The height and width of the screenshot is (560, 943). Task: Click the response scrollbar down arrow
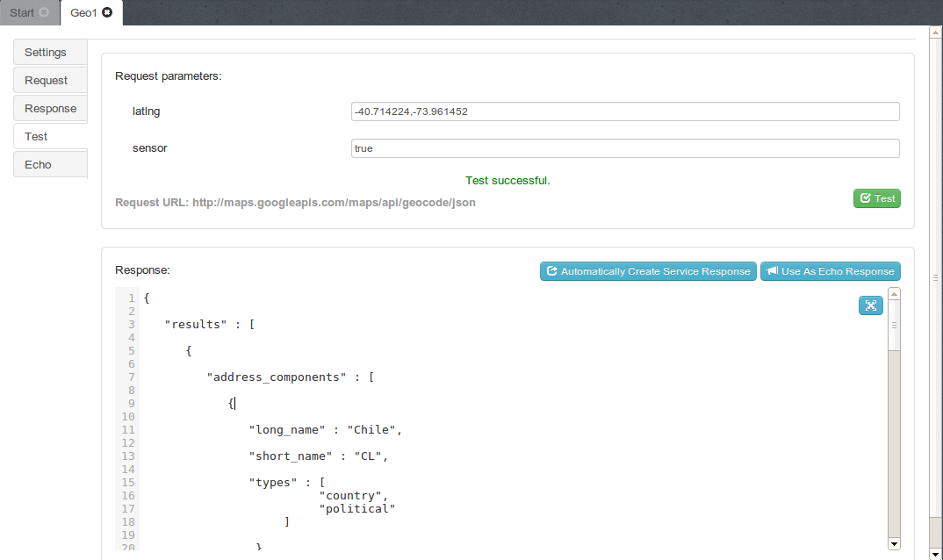[894, 543]
